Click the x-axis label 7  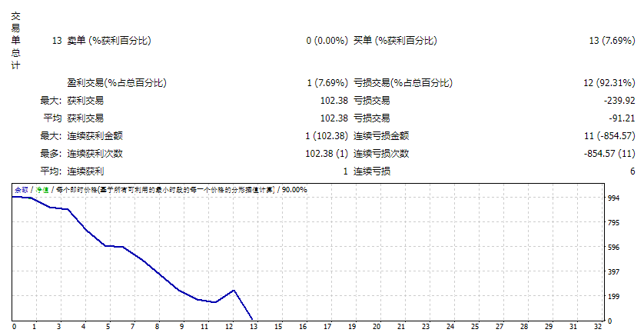click(133, 327)
